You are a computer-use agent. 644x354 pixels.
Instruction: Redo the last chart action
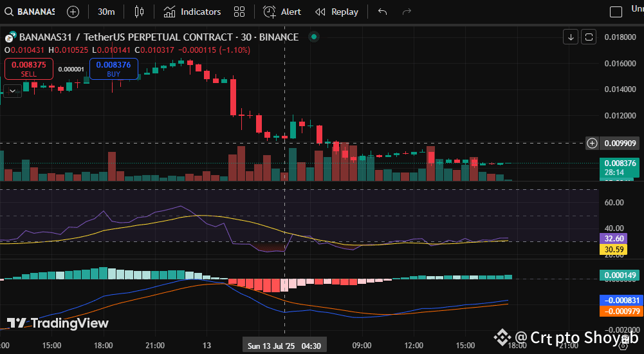(406, 12)
